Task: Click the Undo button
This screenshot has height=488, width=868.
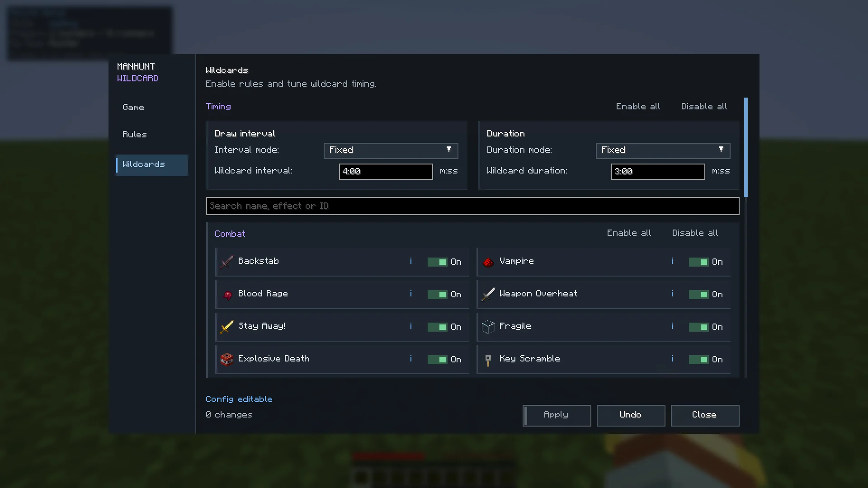Action: [631, 415]
